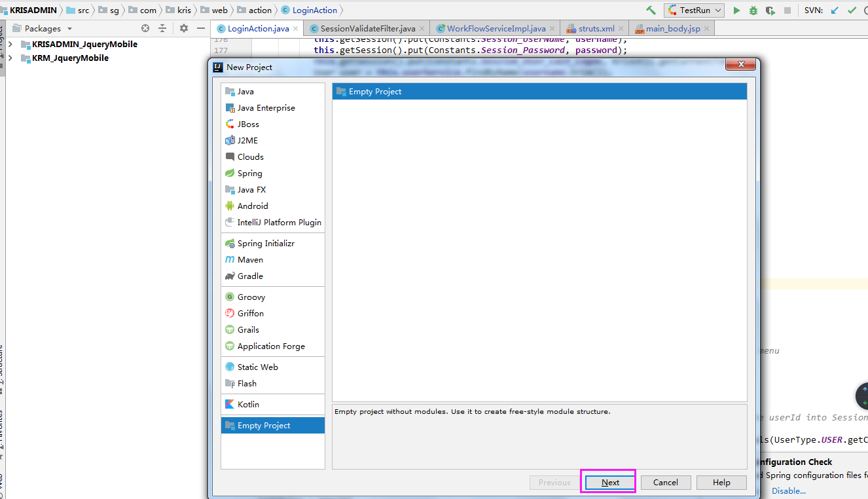Click the Android robot icon in list
868x499 pixels.
(230, 206)
